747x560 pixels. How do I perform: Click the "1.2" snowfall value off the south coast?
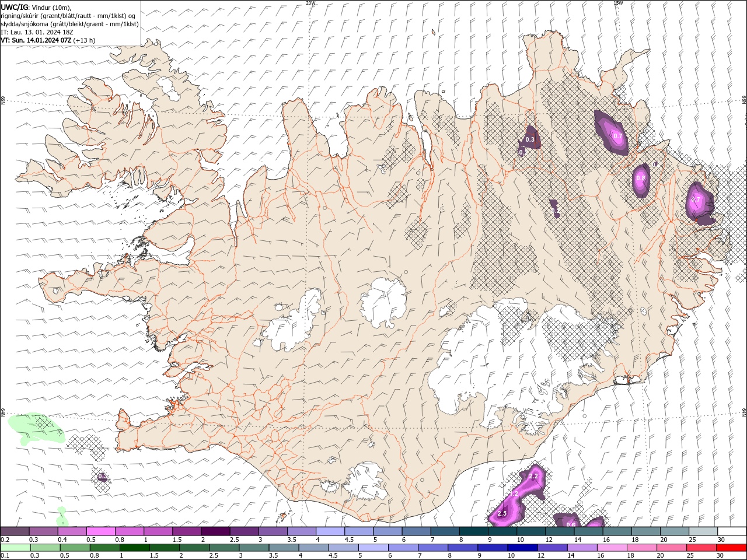514,494
